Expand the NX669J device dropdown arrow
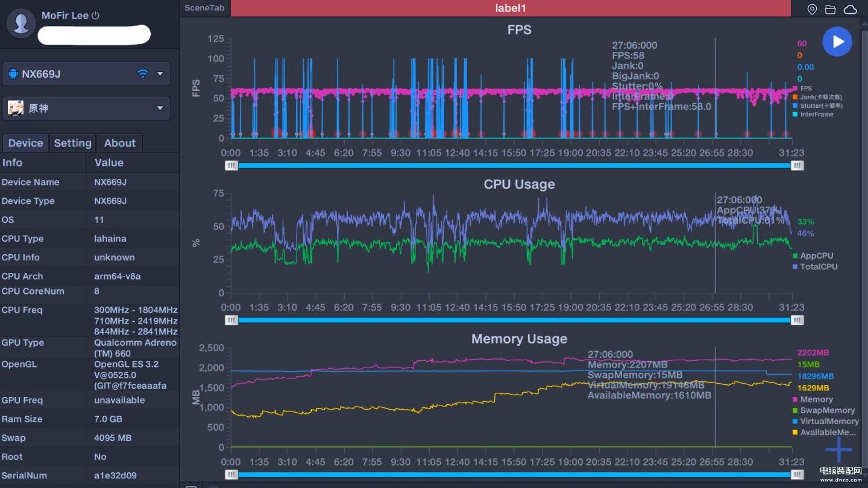Viewport: 868px width, 488px height. click(160, 74)
